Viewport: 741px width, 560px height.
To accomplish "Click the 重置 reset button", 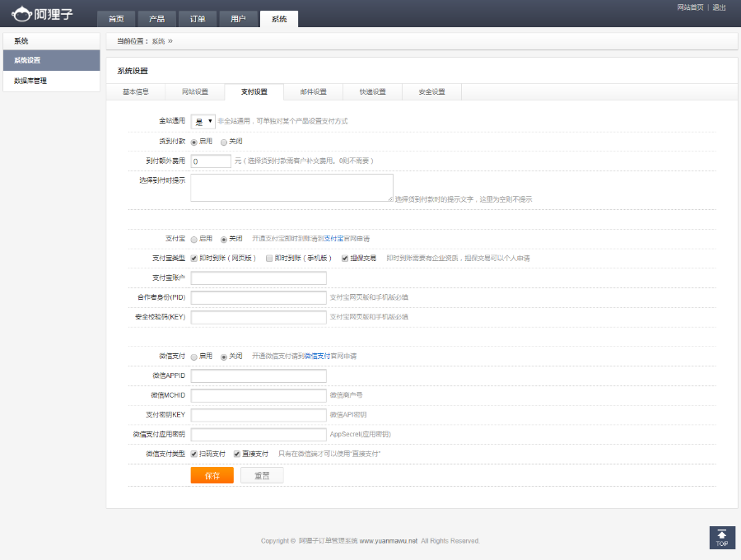I will coord(261,475).
